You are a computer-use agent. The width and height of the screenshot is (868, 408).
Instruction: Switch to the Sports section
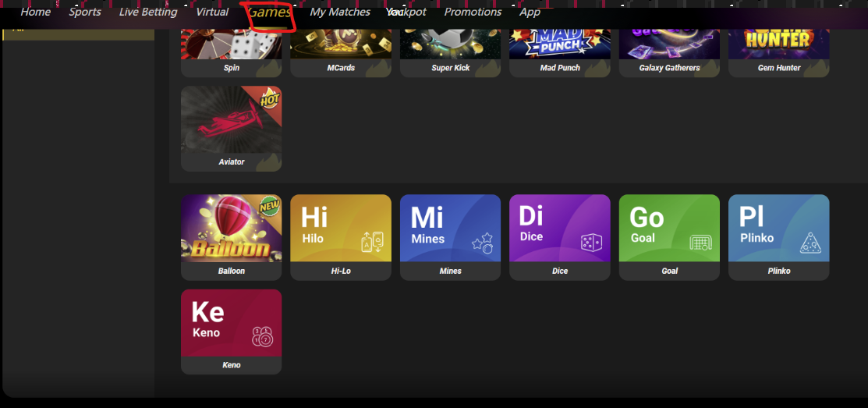(85, 12)
